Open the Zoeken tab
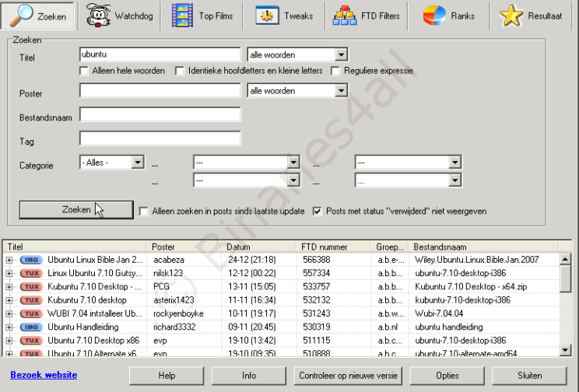This screenshot has height=392, width=579. (38, 16)
